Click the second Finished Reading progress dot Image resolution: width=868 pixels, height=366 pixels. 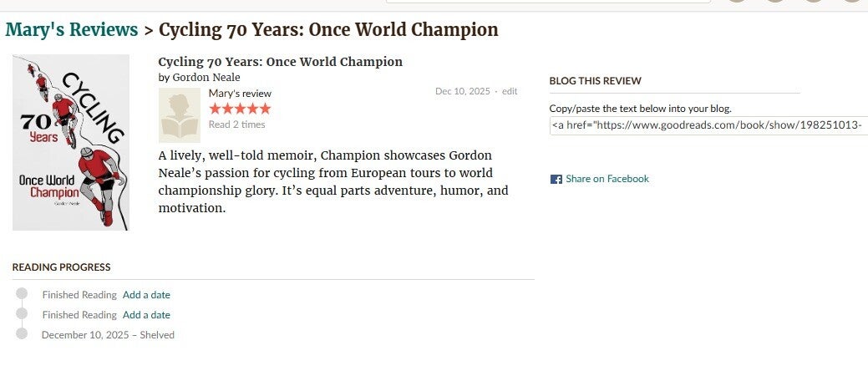(x=23, y=313)
